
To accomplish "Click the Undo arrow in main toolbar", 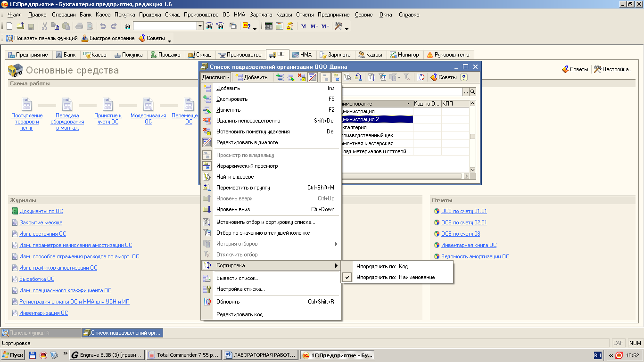I will coord(102,26).
